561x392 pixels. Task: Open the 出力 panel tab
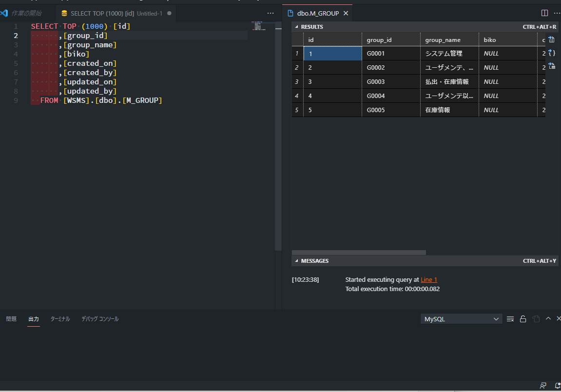click(34, 318)
